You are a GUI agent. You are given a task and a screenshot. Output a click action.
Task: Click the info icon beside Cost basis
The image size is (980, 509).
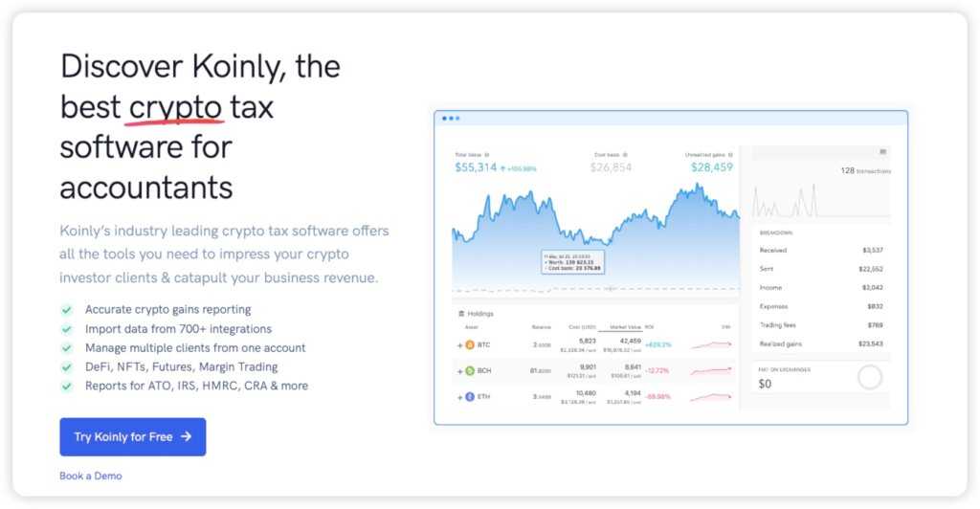624,154
